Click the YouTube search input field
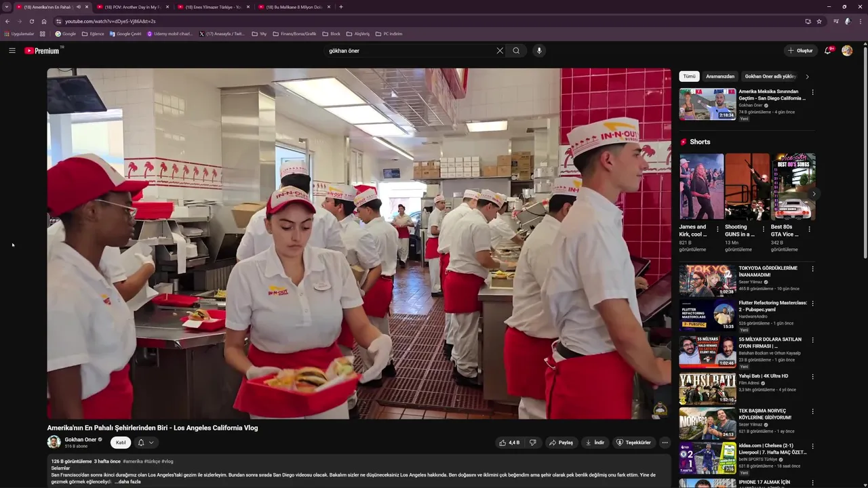 [410, 51]
